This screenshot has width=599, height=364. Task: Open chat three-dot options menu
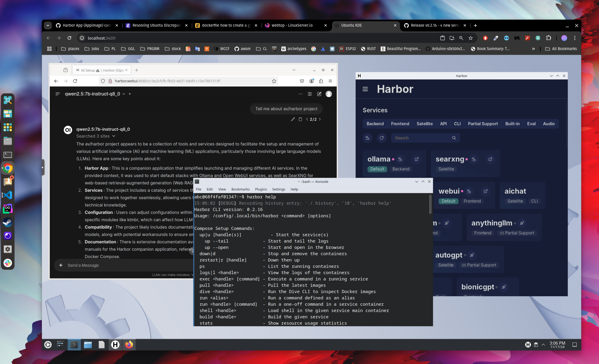point(300,94)
